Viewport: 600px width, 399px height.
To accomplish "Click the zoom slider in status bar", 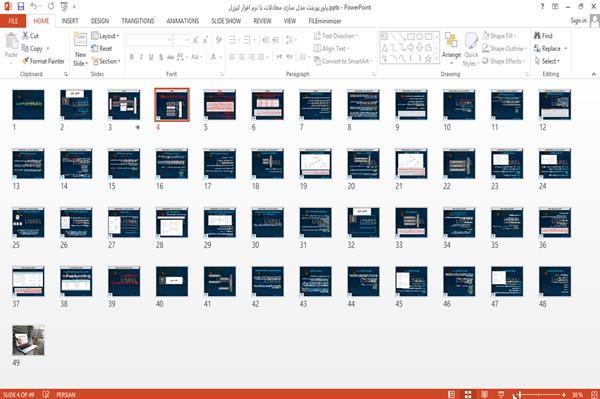I will [x=541, y=394].
